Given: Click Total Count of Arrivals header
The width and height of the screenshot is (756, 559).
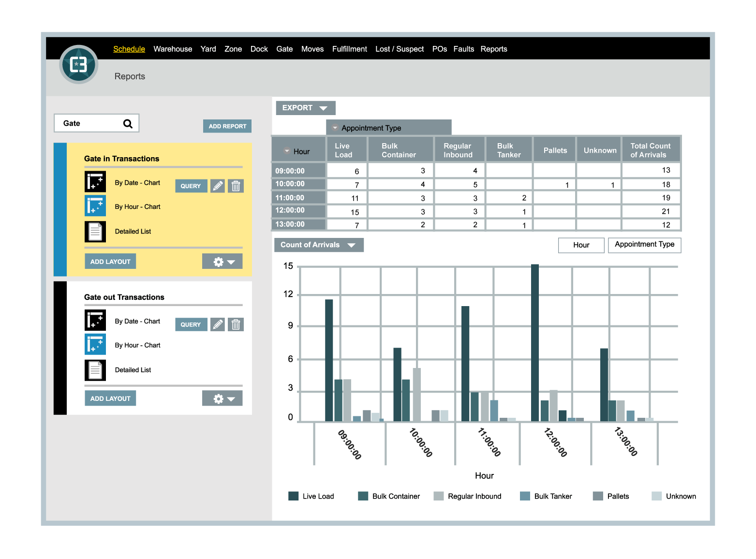Looking at the screenshot, I should [651, 150].
